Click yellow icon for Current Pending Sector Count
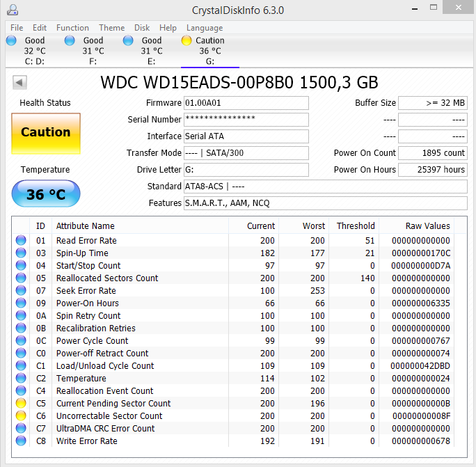Screen dimensions: 476x467 (21, 403)
